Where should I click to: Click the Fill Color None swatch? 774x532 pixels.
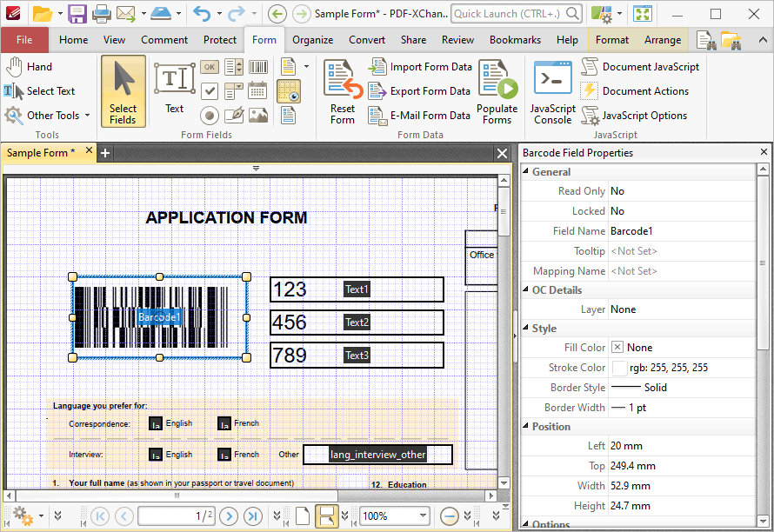pyautogui.click(x=617, y=348)
